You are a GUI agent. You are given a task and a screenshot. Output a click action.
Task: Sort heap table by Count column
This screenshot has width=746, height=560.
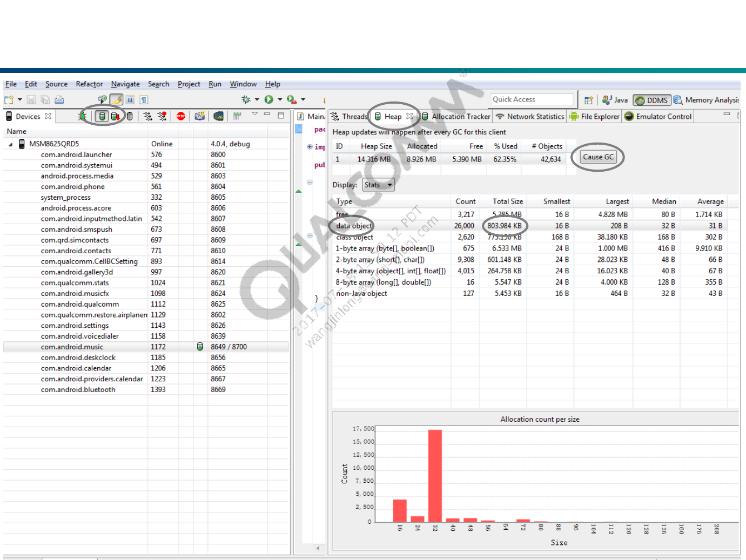(465, 201)
